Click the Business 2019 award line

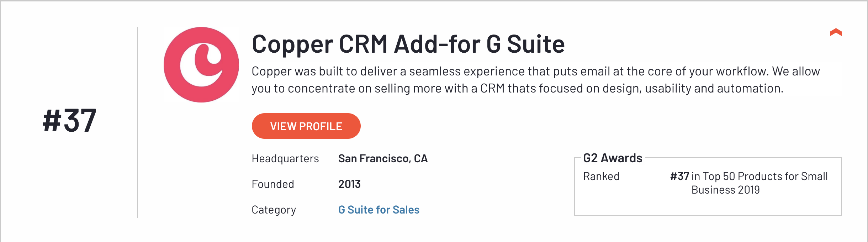click(x=725, y=190)
